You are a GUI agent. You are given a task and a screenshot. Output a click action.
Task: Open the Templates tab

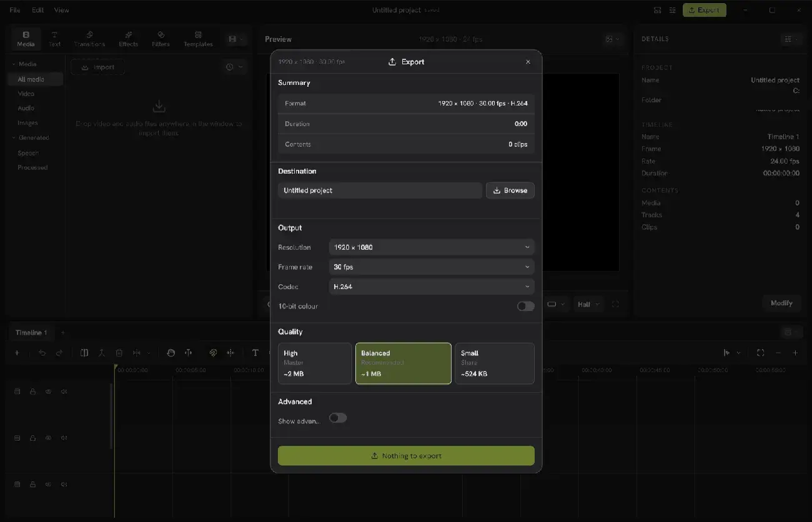(198, 39)
